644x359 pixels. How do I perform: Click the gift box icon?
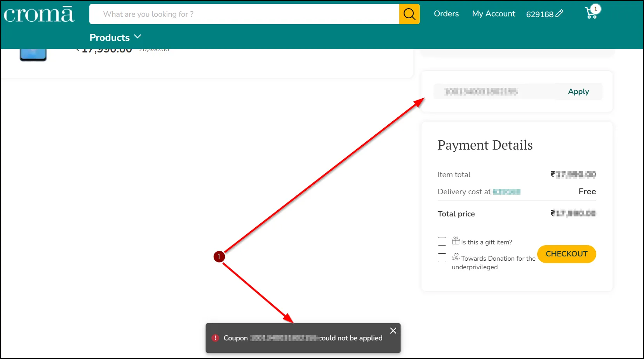click(456, 241)
